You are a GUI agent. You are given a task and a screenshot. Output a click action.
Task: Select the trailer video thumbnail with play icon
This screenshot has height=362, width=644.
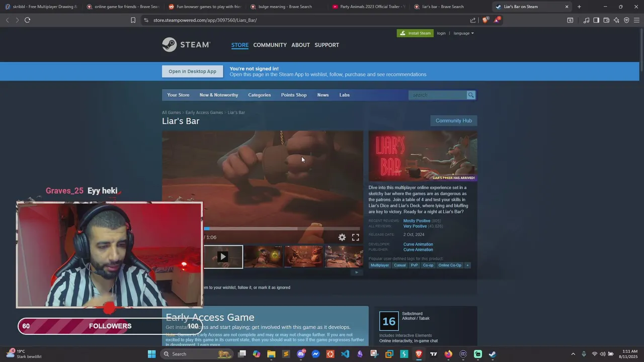click(223, 257)
